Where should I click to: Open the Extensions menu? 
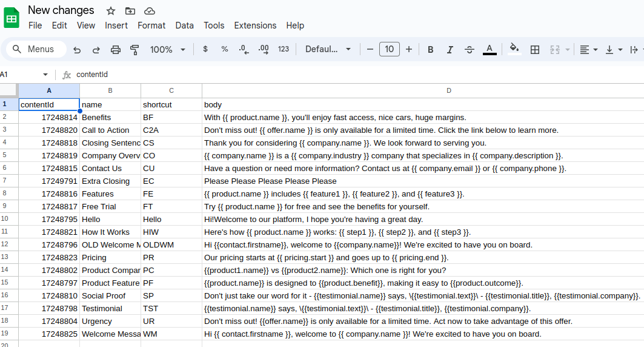(x=255, y=25)
